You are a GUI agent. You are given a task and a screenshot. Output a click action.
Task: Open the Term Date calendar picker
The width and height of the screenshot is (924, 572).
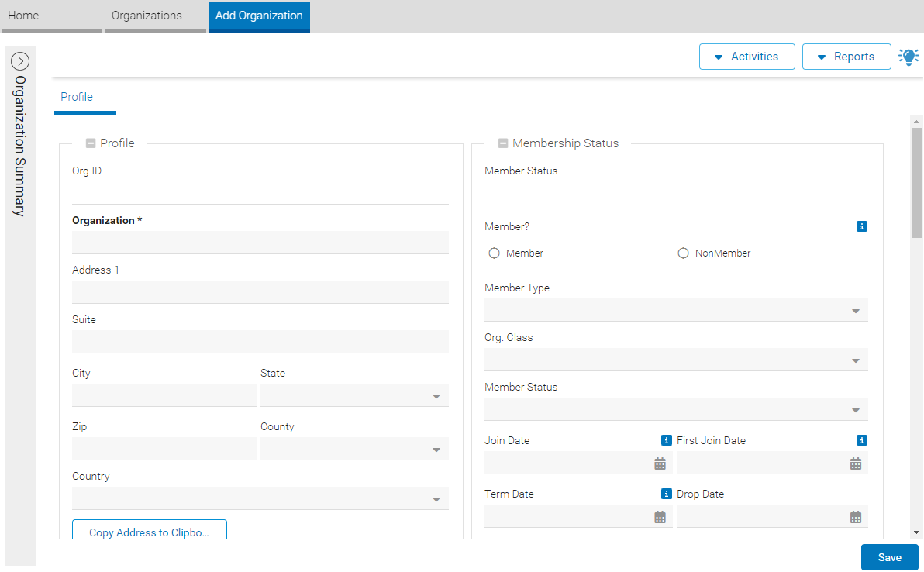pyautogui.click(x=660, y=517)
